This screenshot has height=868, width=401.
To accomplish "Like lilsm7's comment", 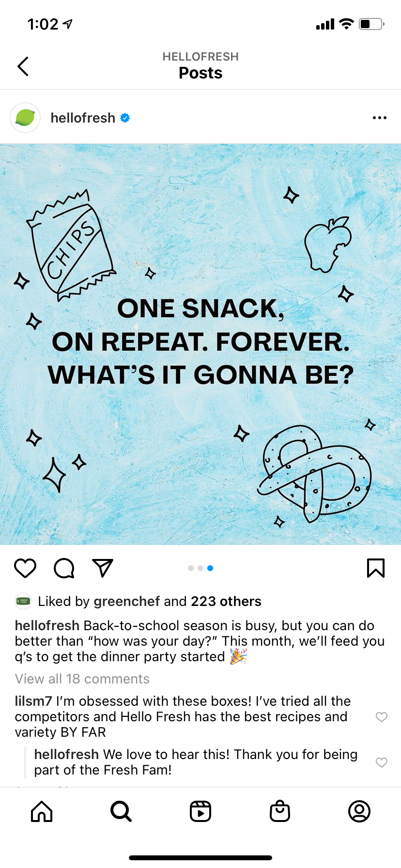I will [382, 717].
